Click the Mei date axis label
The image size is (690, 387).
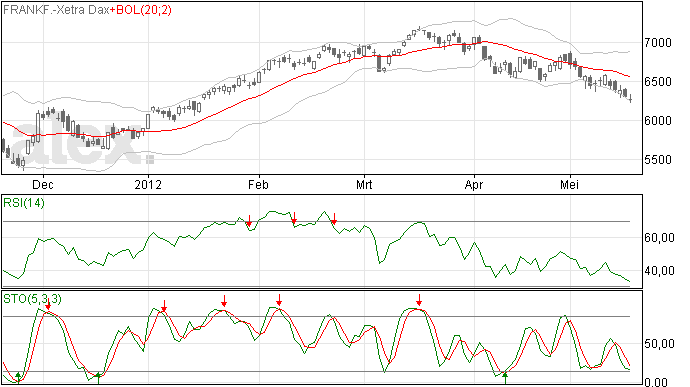coord(569,184)
